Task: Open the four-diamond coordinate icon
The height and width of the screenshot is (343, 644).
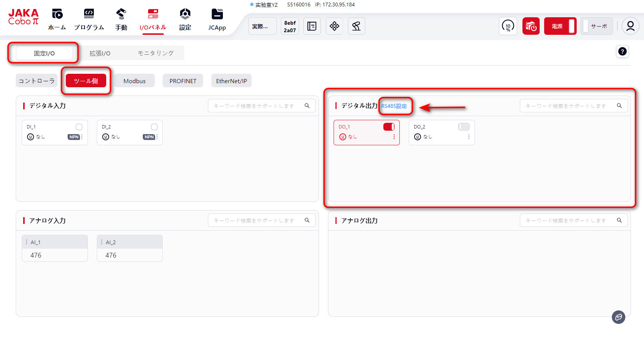Action: point(334,26)
